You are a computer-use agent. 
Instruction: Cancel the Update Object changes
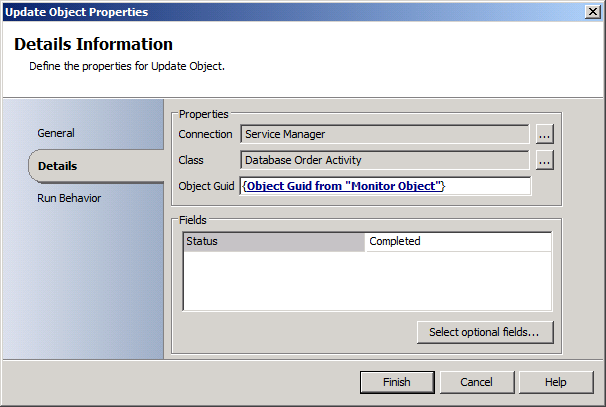[476, 382]
